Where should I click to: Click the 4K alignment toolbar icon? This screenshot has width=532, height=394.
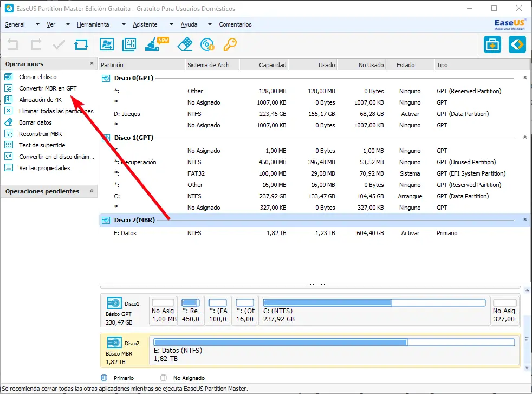click(x=129, y=44)
